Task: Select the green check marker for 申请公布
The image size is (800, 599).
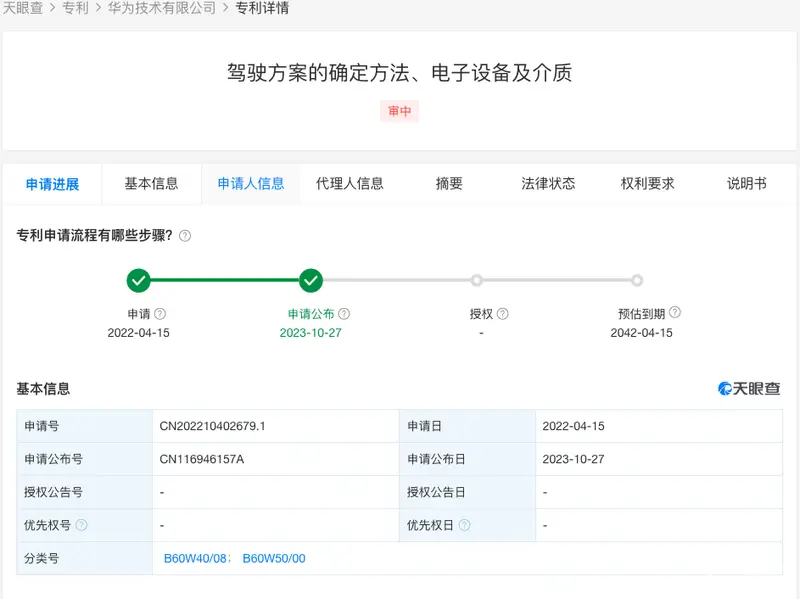Action: pos(311,280)
